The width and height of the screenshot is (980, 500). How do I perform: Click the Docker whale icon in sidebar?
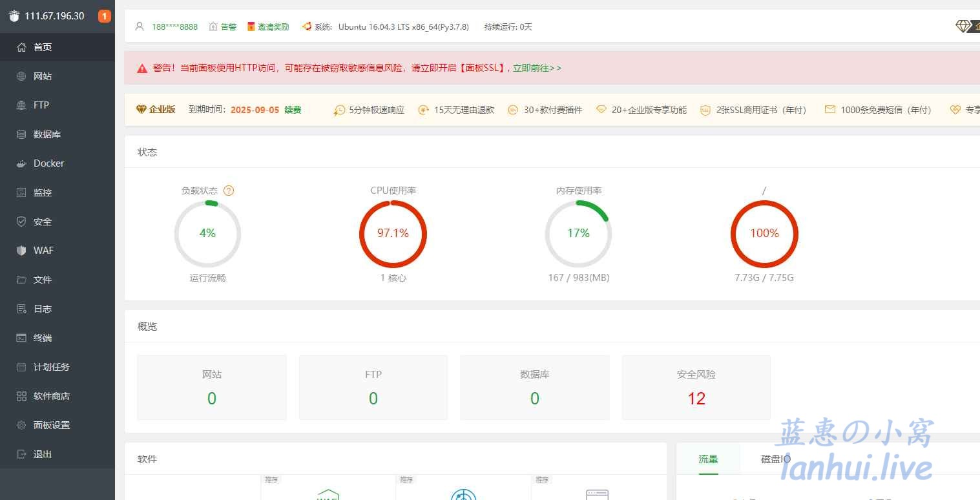click(x=21, y=163)
